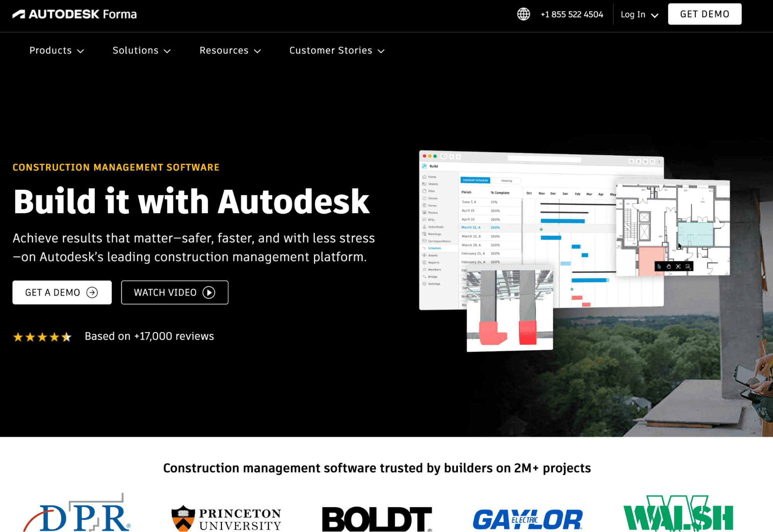
Task: Open the globe language selector
Action: (x=524, y=14)
